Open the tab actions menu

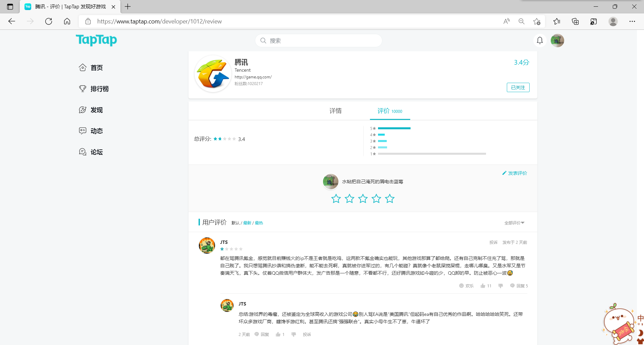tap(10, 7)
